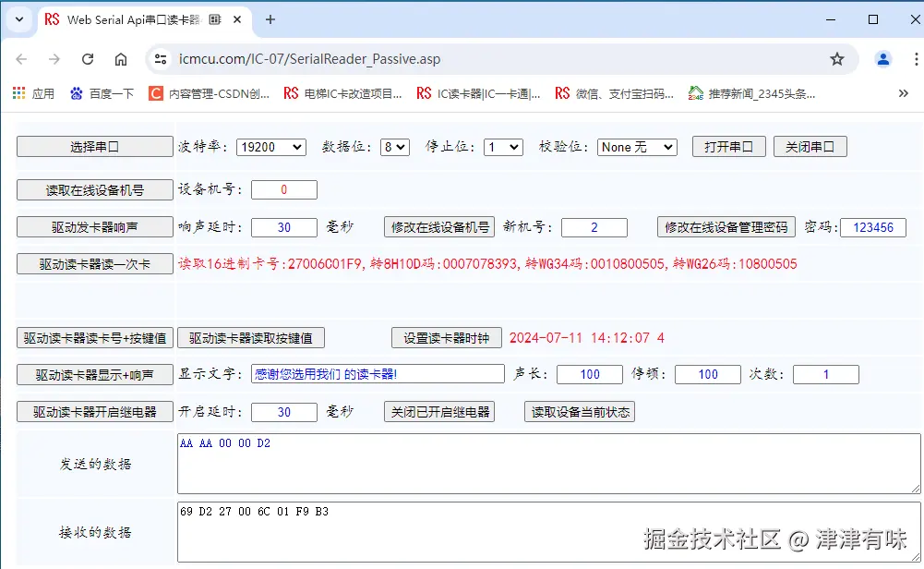
Task: Open the 波特率 baud rate dropdown
Action: pos(271,147)
